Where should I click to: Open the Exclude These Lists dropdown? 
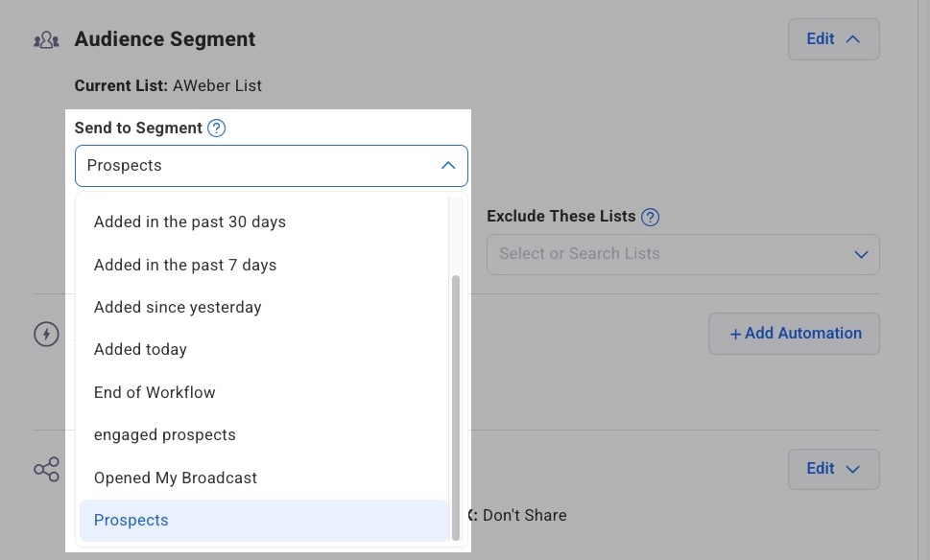(x=860, y=254)
